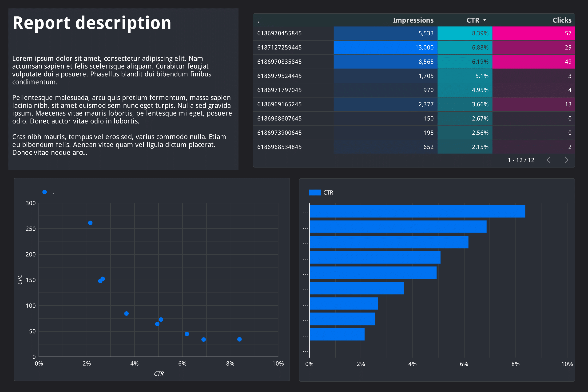Click the 13 clicks cell
The height and width of the screenshot is (392, 588).
click(x=534, y=104)
